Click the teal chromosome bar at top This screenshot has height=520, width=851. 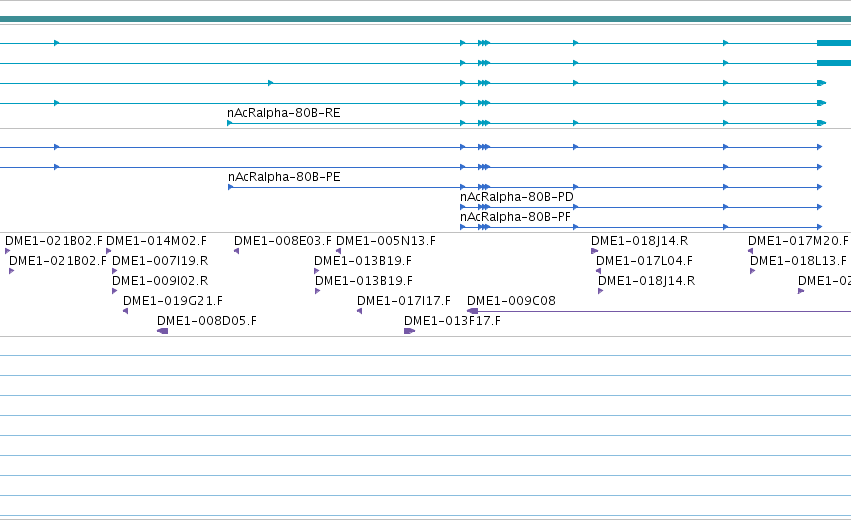[426, 19]
